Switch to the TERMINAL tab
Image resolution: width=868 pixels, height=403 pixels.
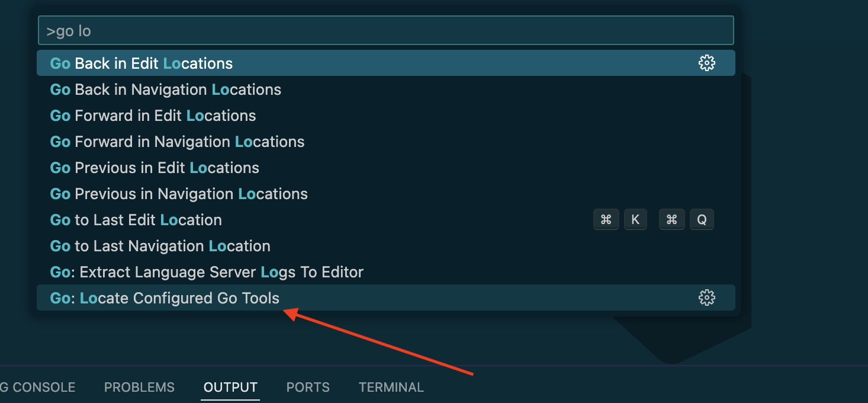tap(391, 387)
